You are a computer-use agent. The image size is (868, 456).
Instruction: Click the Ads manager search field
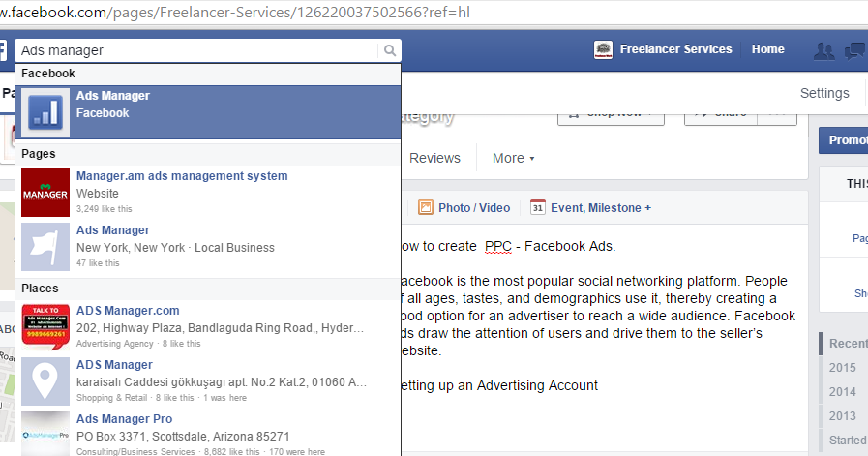[x=194, y=50]
